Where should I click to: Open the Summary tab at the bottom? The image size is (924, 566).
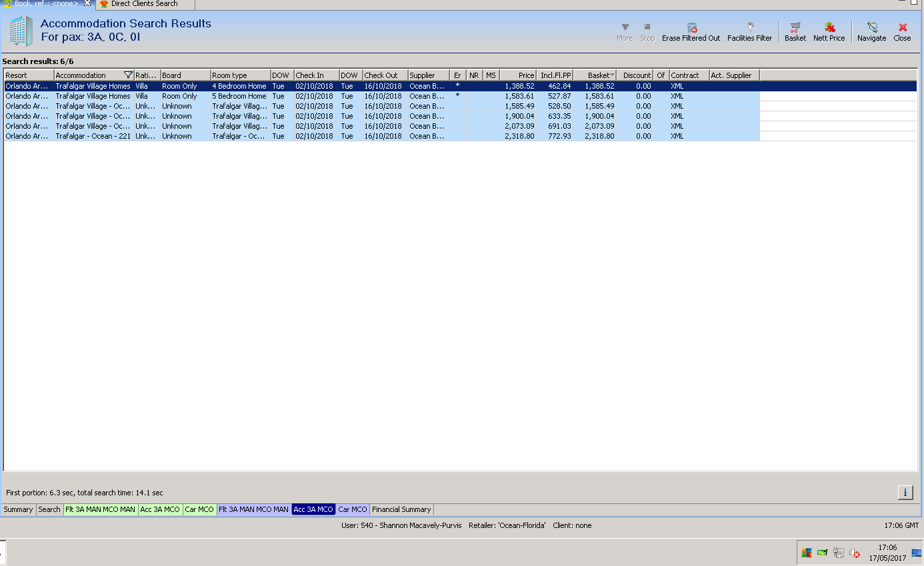18,509
